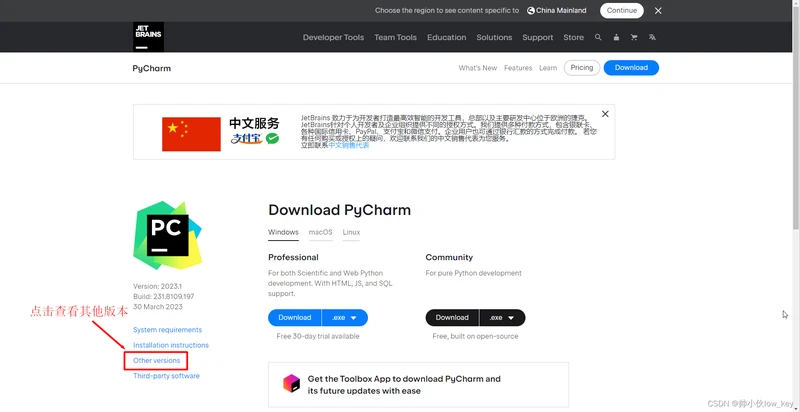Click the PyCharm PC logo
The image size is (800, 412).
pos(168,235)
